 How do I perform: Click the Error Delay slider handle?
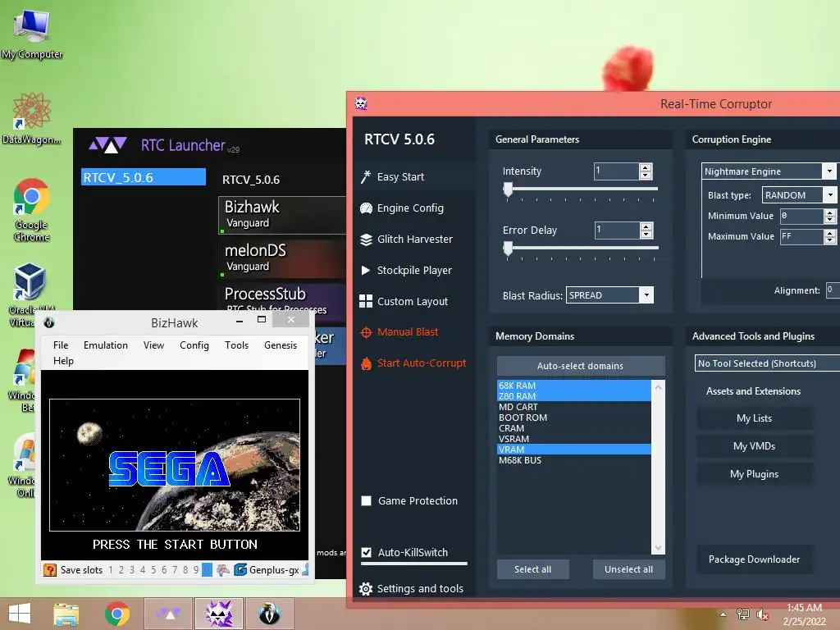508,248
